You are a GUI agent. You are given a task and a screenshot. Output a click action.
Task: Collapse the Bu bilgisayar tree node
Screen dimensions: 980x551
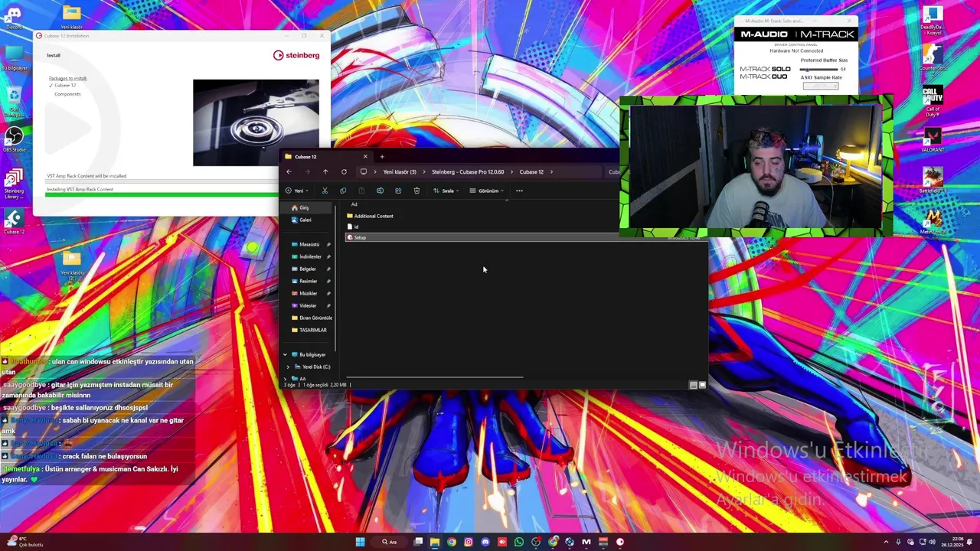click(286, 354)
